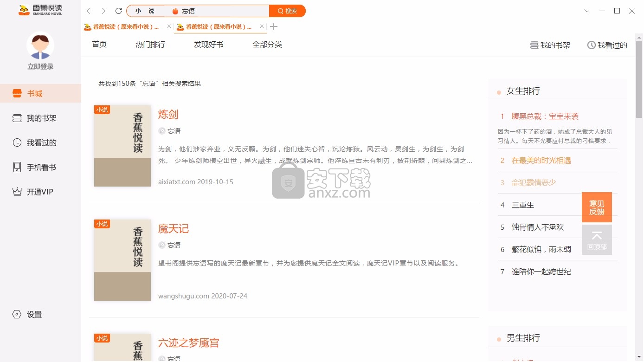644x362 pixels.
Task: Click the 女生排行 heading
Action: pyautogui.click(x=523, y=91)
